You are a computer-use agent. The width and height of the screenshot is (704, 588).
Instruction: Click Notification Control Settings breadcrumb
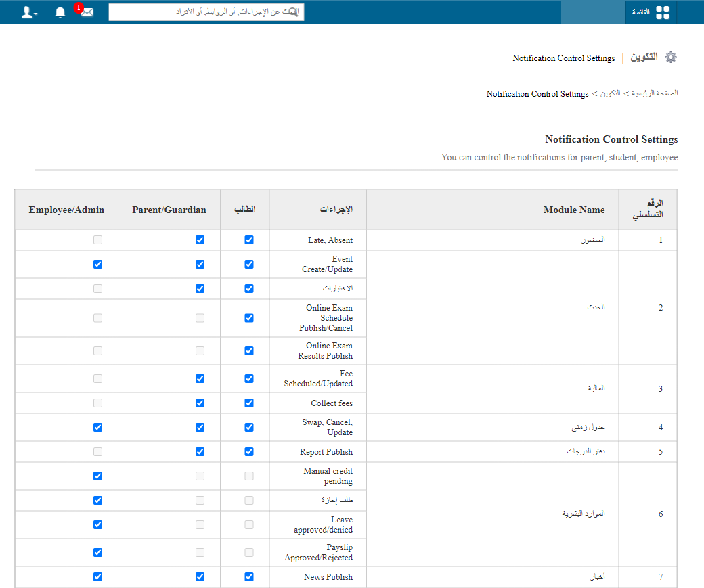click(537, 94)
